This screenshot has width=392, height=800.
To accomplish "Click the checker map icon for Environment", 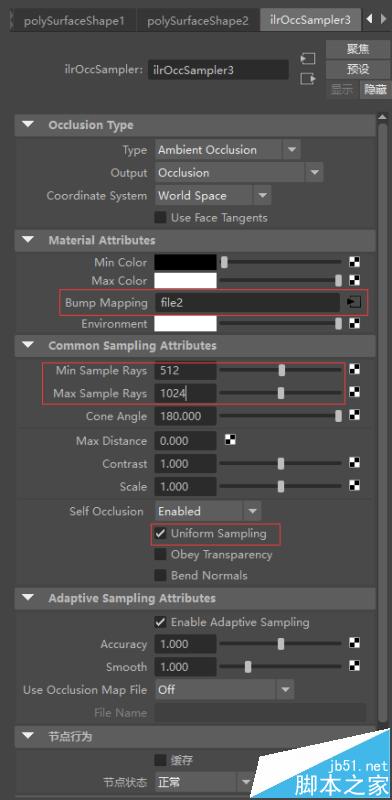I will point(354,323).
